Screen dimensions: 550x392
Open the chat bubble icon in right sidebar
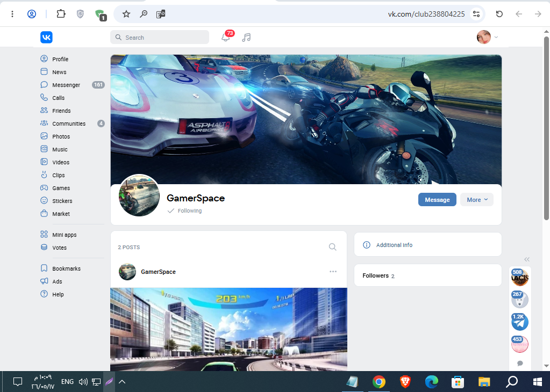[520, 364]
